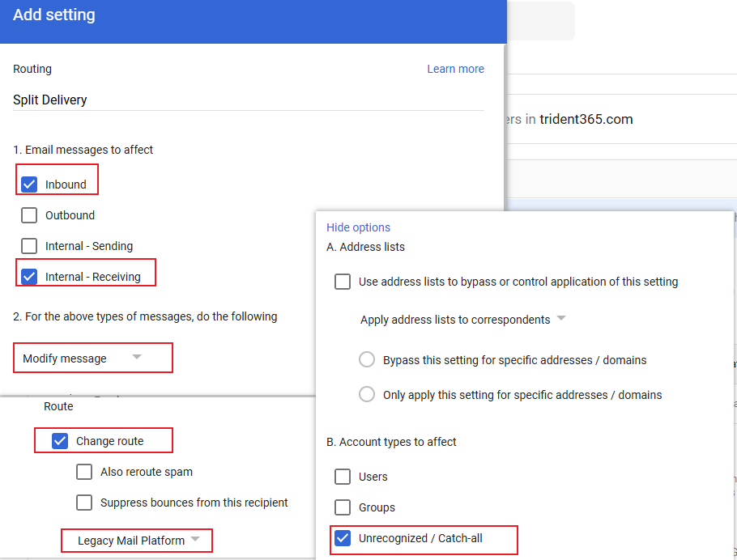
Task: Enable the Outbound checkbox
Action: click(29, 215)
